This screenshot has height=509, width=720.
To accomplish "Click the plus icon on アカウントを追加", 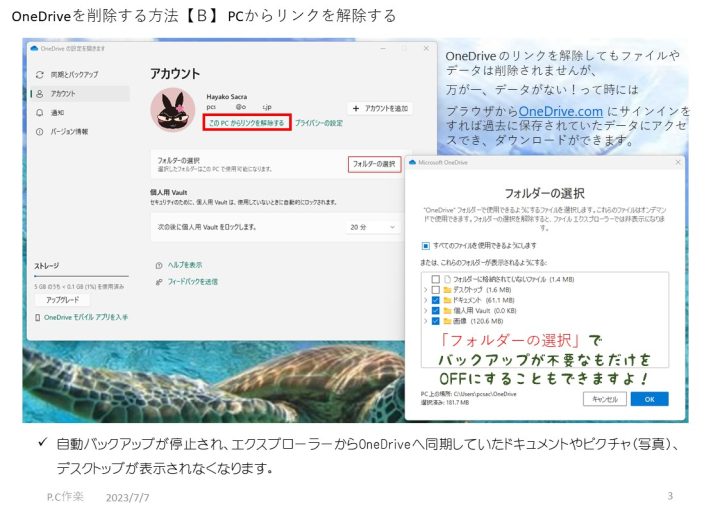I will point(356,108).
